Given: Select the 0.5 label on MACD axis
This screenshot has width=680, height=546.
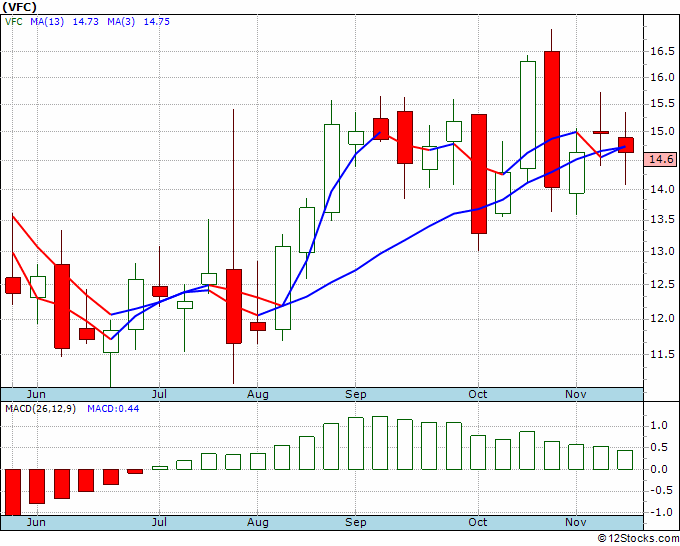Looking at the screenshot, I should pos(658,447).
